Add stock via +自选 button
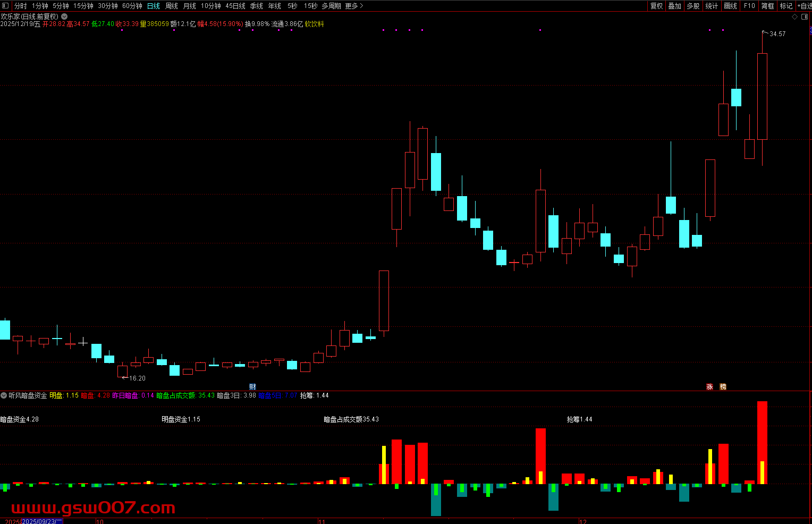The height and width of the screenshot is (524, 812). tap(804, 6)
